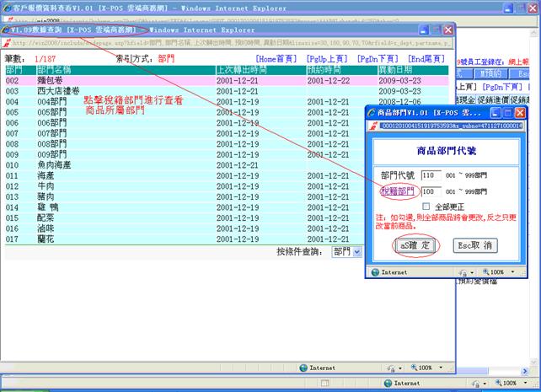The width and height of the screenshot is (541, 392).
Task: Click the red page icon in query address bar
Action: pyautogui.click(x=8, y=41)
